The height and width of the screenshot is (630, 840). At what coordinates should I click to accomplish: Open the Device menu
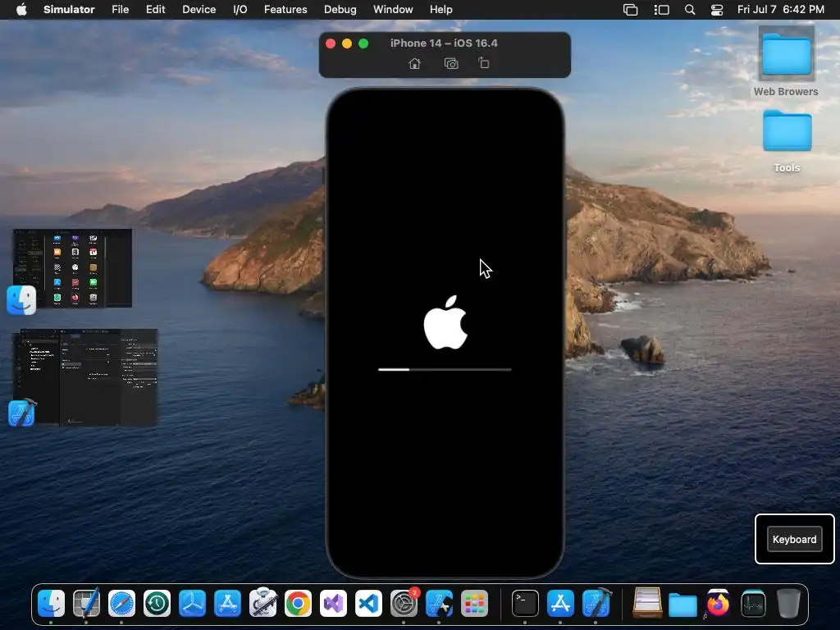(x=199, y=10)
